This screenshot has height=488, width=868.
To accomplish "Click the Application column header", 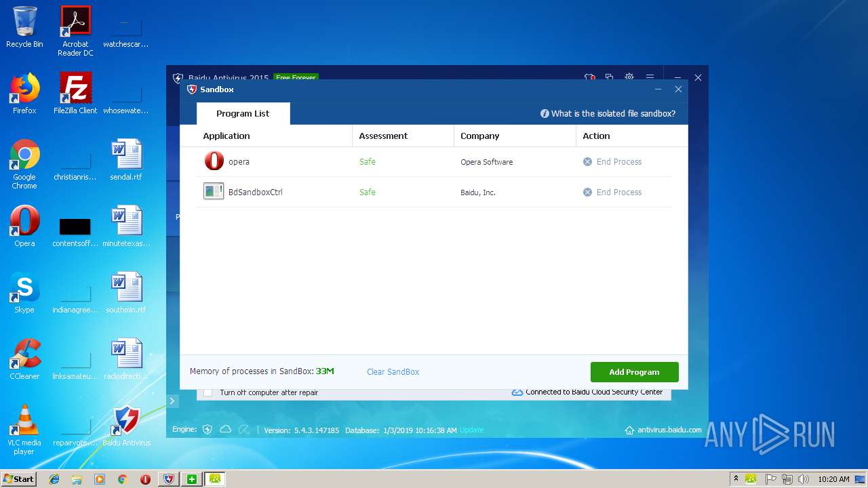I will 226,136.
